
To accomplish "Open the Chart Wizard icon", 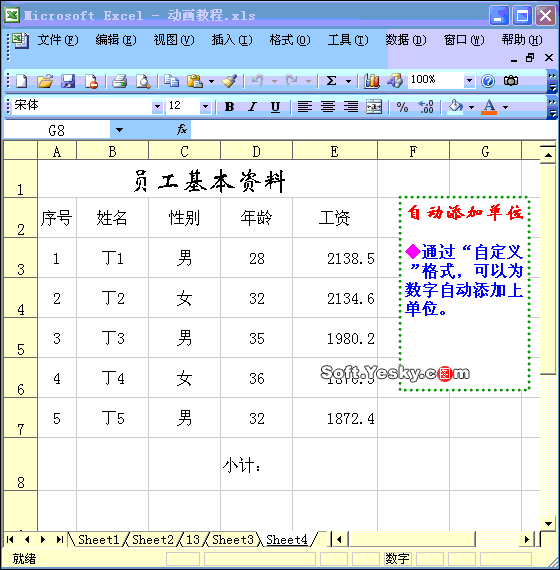I will [372, 81].
